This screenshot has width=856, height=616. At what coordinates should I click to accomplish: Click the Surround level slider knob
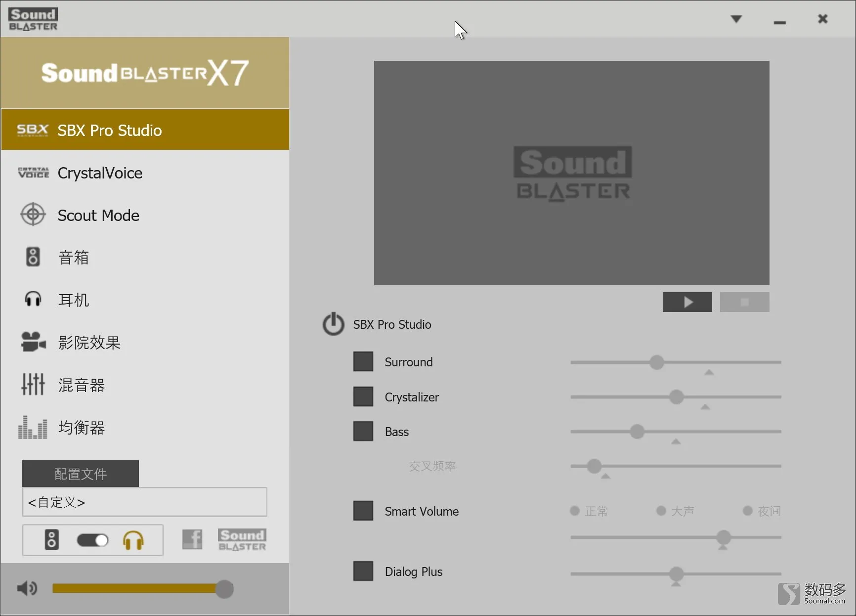click(x=657, y=362)
